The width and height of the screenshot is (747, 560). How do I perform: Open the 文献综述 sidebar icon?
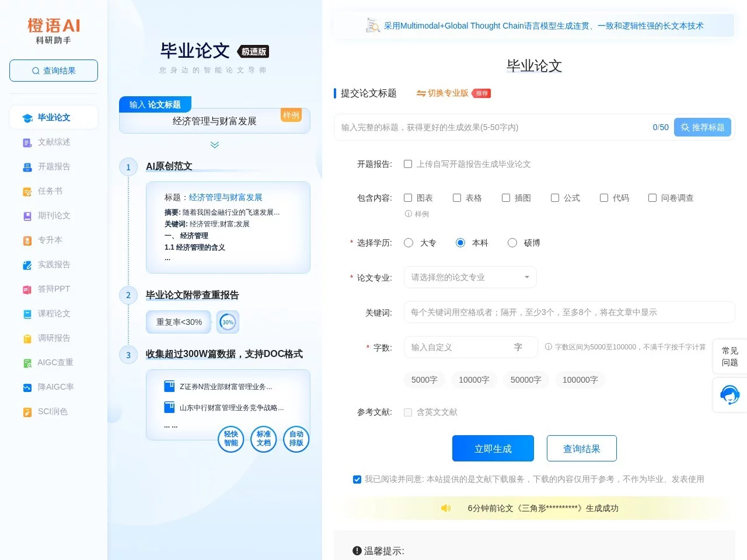point(27,142)
